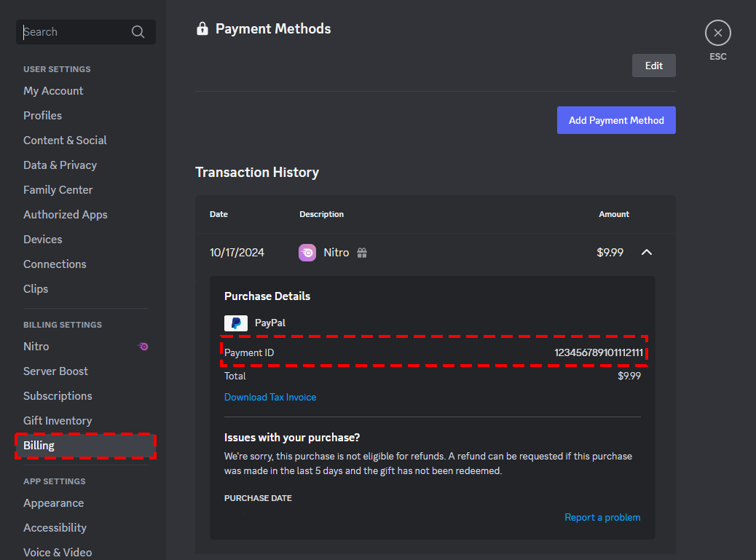Click the search magnifying glass icon
Viewport: 756px width, 560px height.
[138, 32]
